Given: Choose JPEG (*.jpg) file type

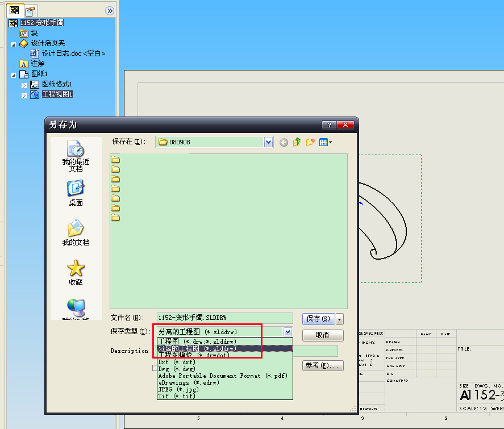Looking at the screenshot, I should click(224, 389).
